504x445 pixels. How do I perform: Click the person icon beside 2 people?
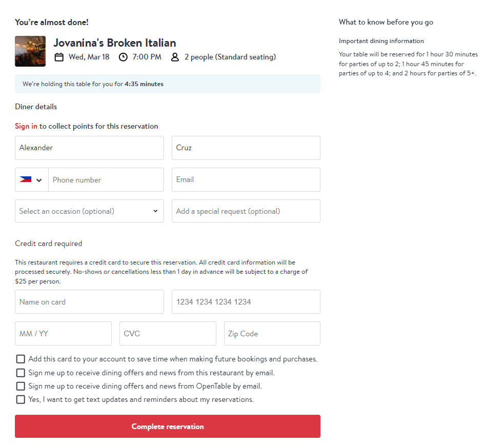175,57
